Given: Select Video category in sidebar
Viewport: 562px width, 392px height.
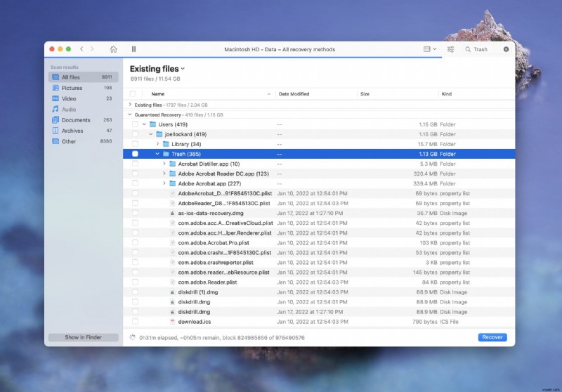Looking at the screenshot, I should pyautogui.click(x=83, y=98).
